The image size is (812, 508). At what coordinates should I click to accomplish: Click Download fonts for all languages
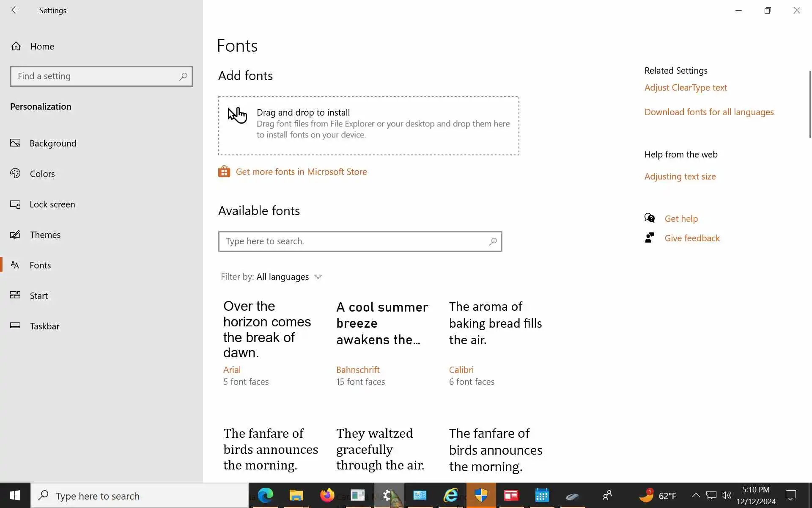(x=709, y=112)
